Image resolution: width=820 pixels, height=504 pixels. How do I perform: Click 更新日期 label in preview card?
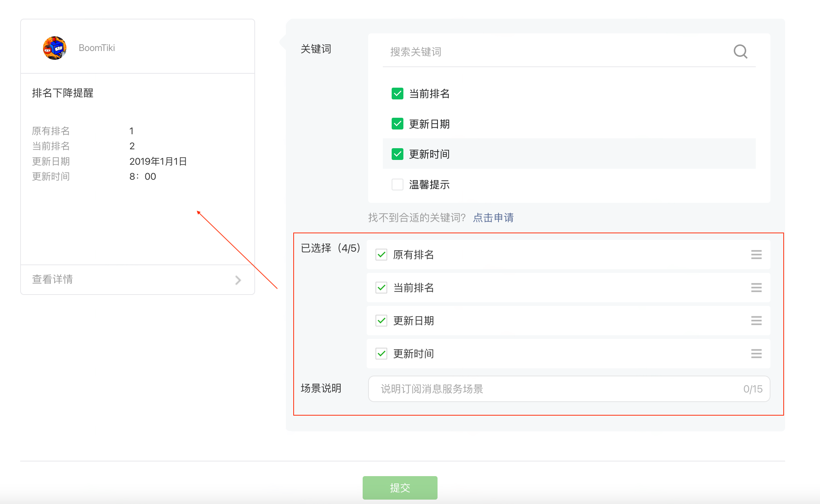click(x=51, y=161)
